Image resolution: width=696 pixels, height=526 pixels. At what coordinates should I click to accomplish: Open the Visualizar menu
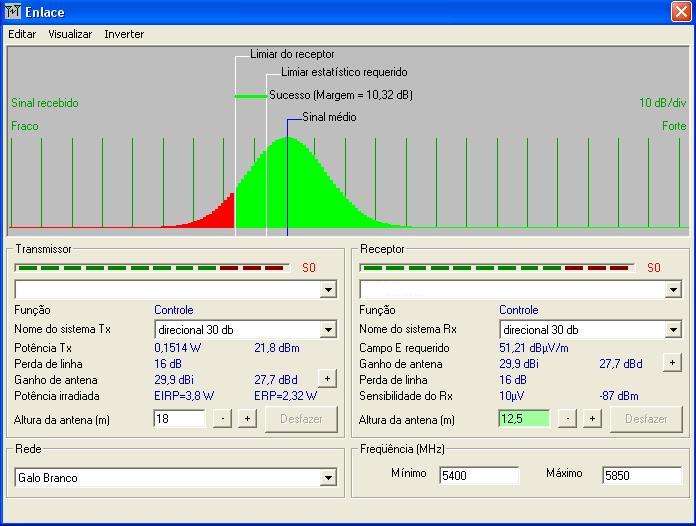[70, 34]
